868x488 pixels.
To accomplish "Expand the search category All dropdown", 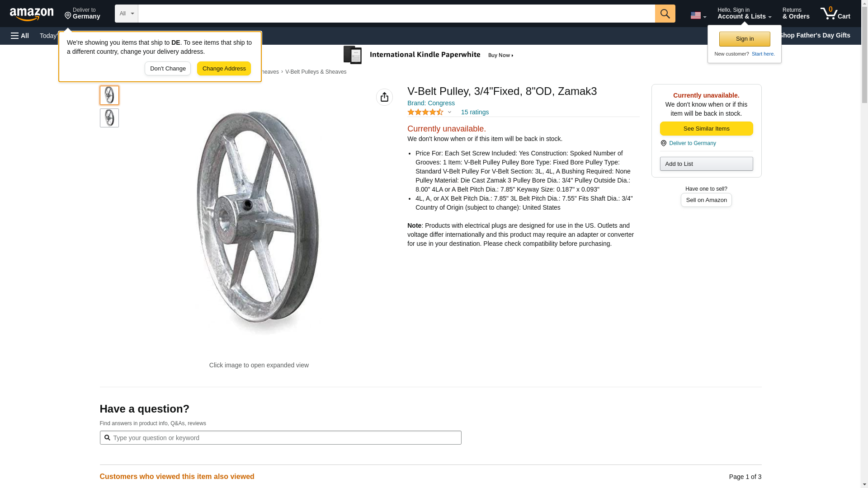I will click(x=126, y=14).
